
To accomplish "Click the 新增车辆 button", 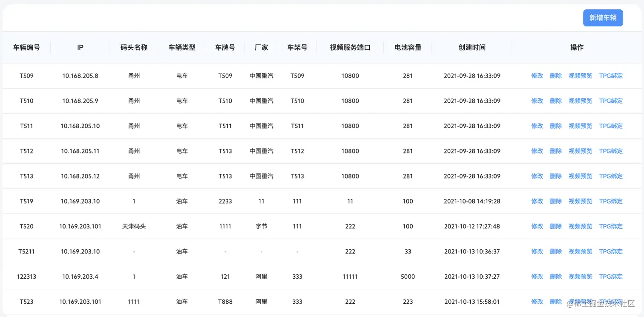I will 603,18.
